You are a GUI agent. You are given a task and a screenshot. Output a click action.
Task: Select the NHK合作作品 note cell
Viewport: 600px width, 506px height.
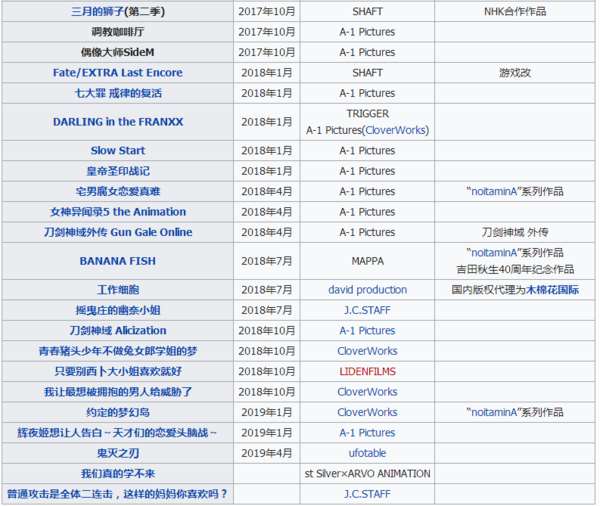(515, 11)
